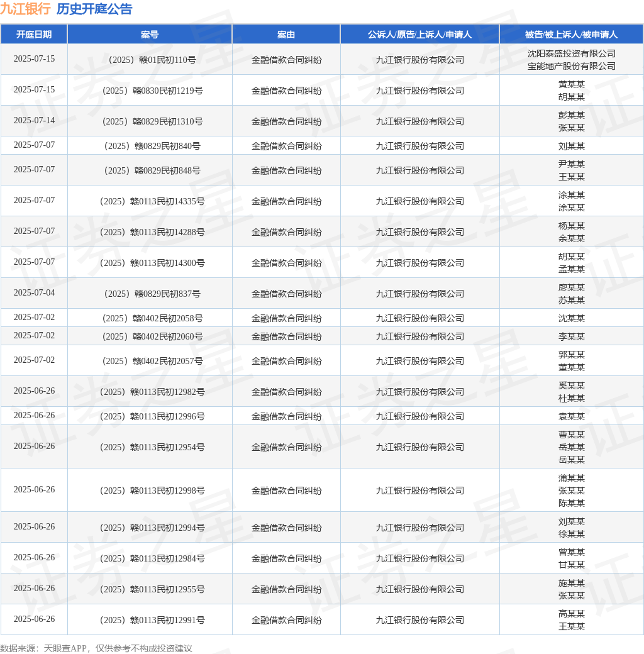Click defendant 曾某某
The height and width of the screenshot is (654, 644).
(572, 553)
